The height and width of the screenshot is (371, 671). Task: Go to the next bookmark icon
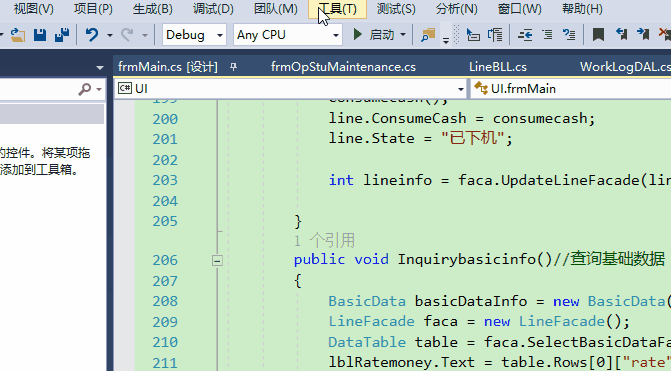643,34
